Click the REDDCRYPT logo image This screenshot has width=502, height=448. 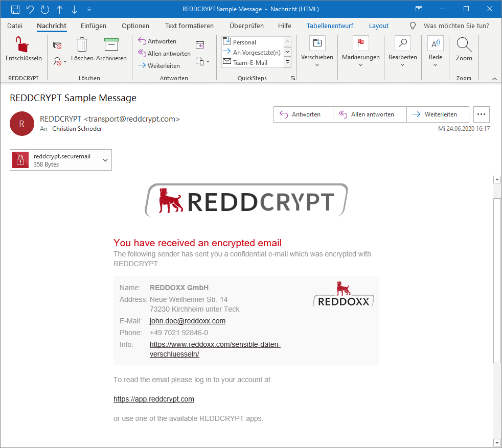click(246, 200)
